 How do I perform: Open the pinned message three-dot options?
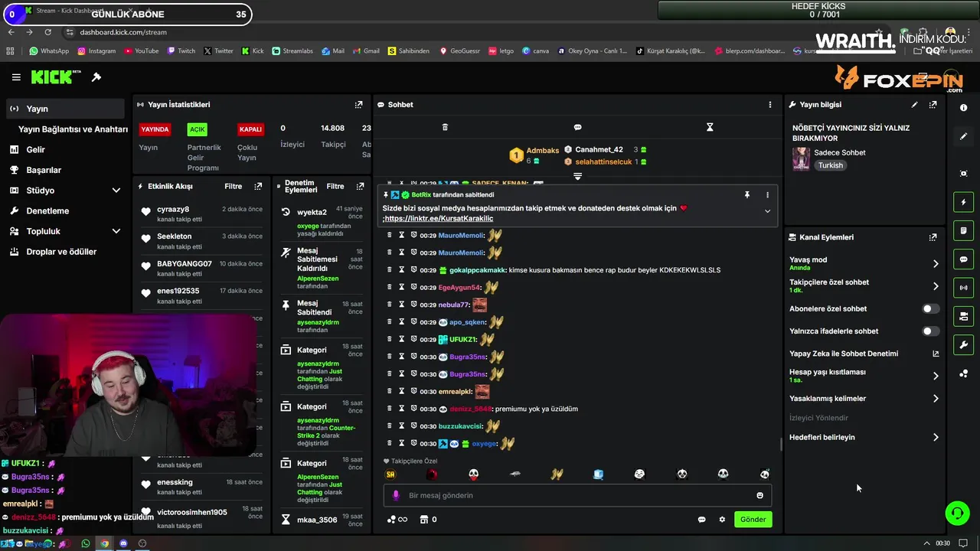tap(767, 195)
